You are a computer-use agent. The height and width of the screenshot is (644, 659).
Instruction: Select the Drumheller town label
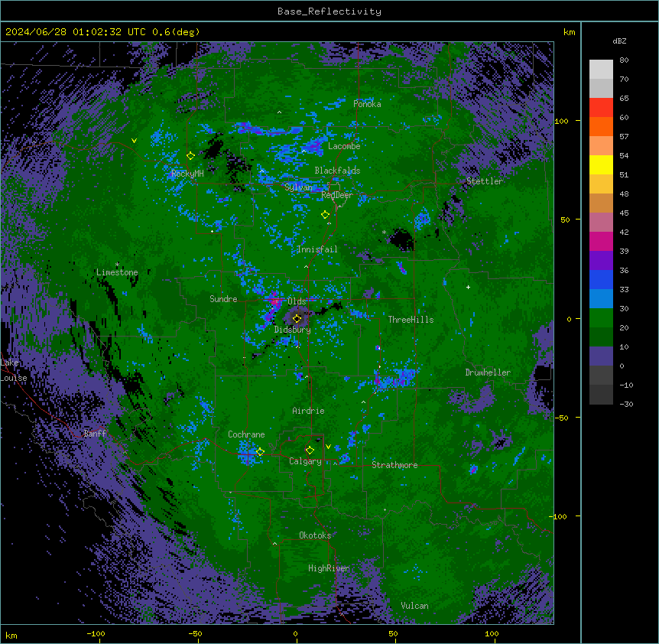pos(488,372)
